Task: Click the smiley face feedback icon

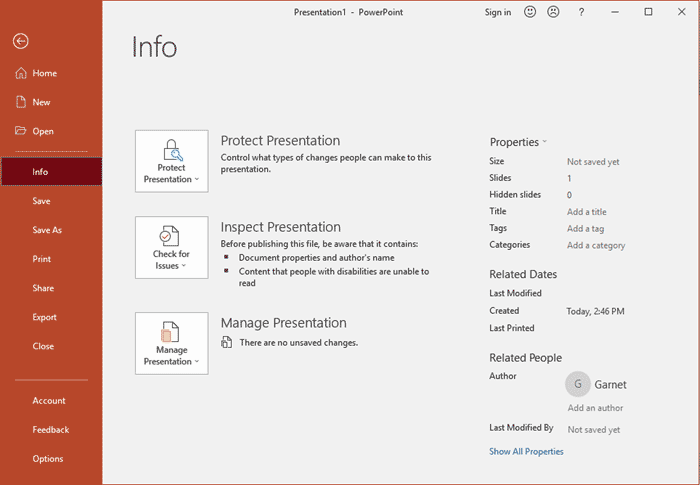Action: [530, 12]
